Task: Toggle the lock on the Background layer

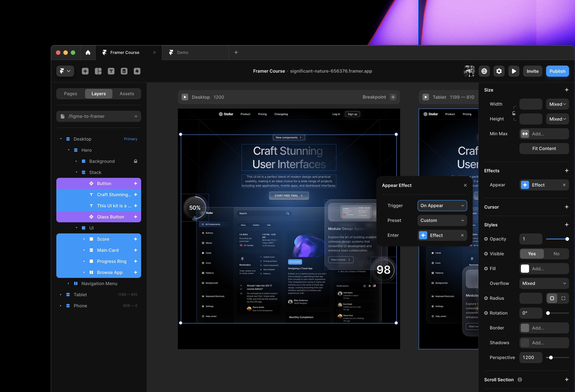Action: pos(136,161)
